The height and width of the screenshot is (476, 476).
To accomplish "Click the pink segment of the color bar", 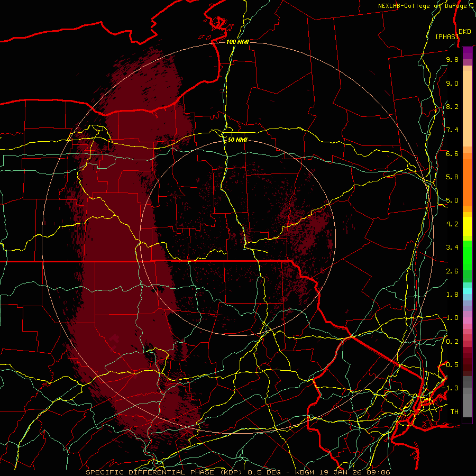I will click(x=467, y=321).
